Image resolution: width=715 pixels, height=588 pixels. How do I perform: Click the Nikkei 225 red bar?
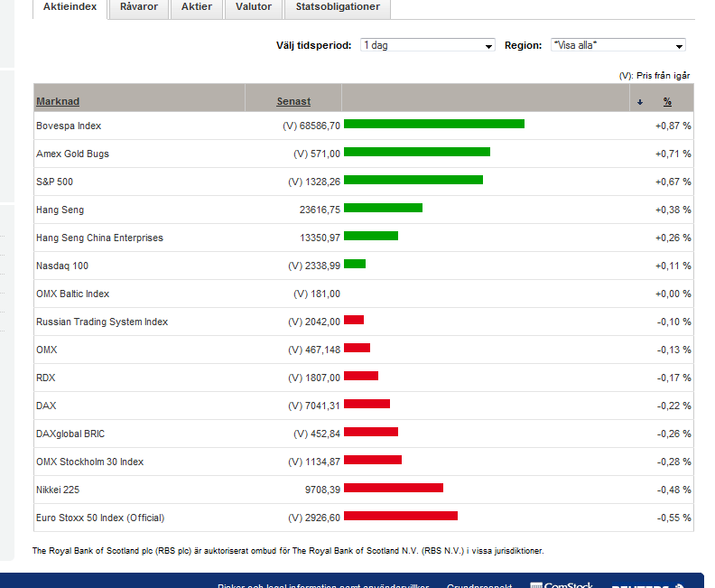click(394, 488)
